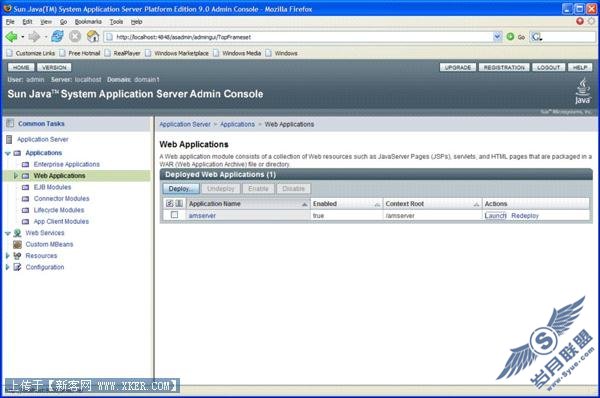Click the Applications folder icon
This screenshot has height=398, width=600.
17,153
